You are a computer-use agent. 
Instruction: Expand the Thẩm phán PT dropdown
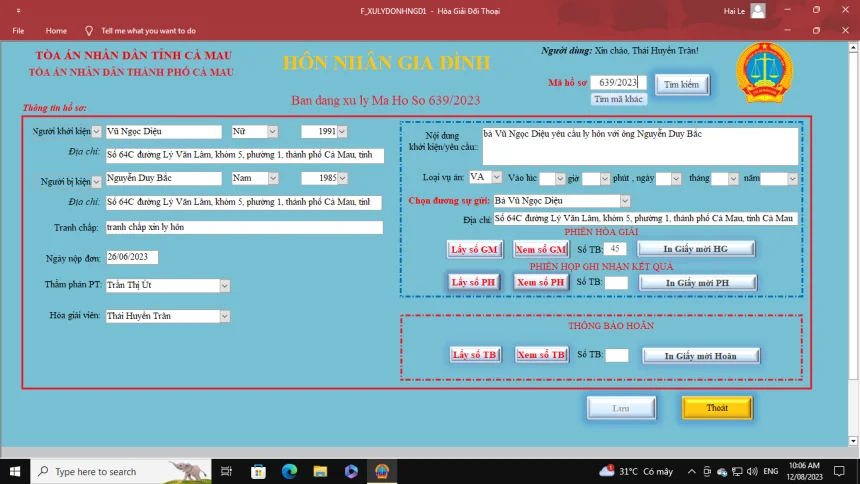(x=225, y=286)
